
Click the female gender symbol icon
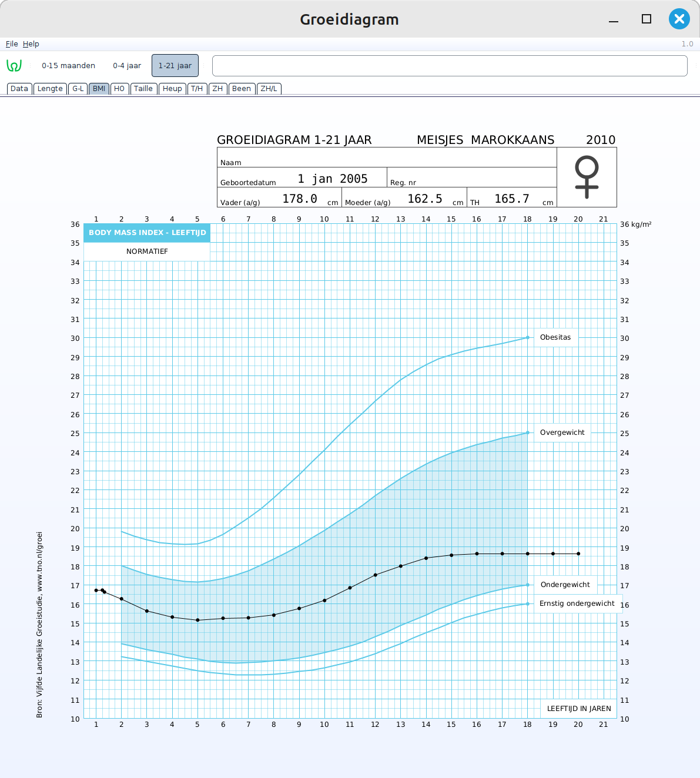[x=587, y=177]
